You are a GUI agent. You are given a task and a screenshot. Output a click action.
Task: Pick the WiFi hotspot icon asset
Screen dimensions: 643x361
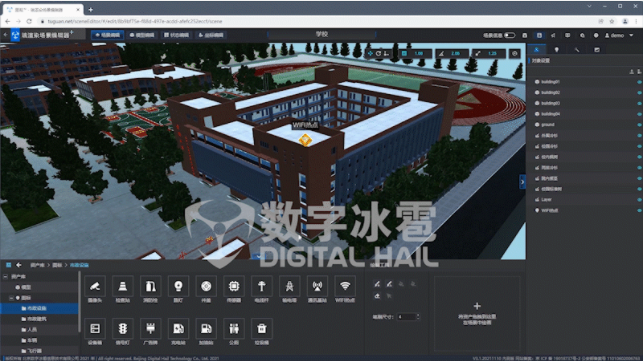tap(345, 286)
